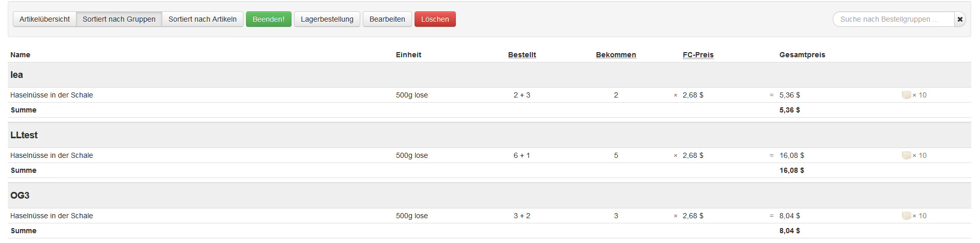Click the FC-Preis column header

698,55
